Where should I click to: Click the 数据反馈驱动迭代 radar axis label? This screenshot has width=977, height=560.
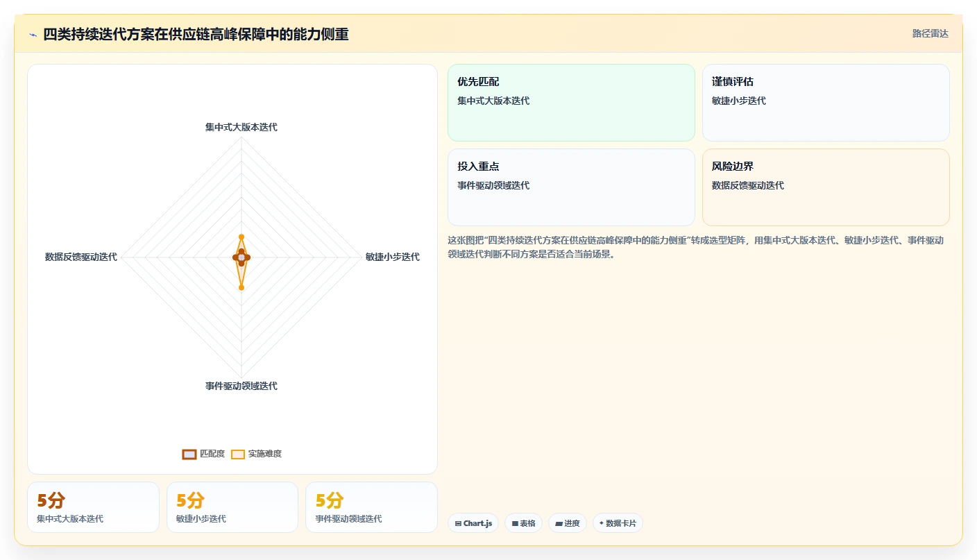81,257
